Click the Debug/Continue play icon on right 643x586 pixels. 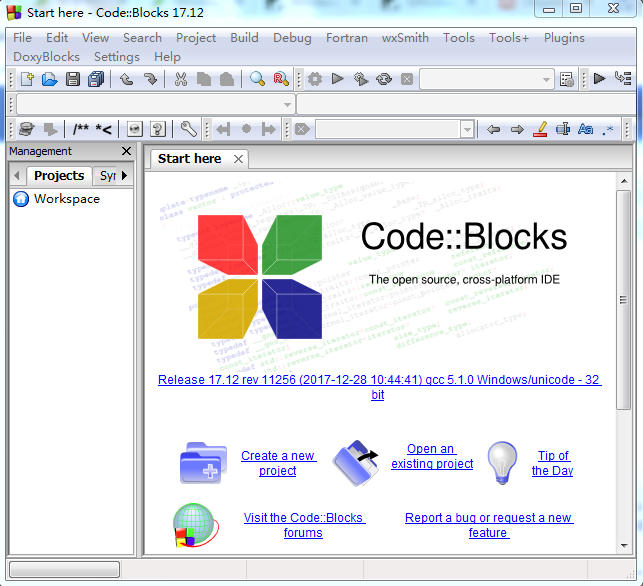pos(599,79)
